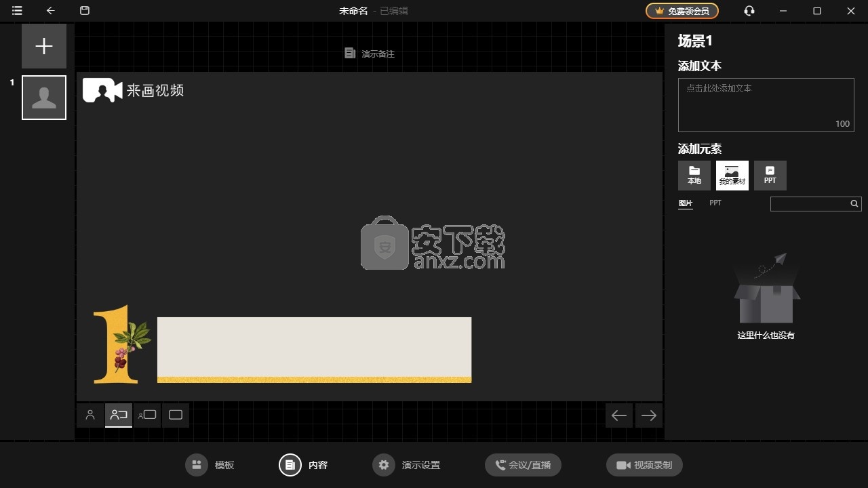Open the 模板 templates section

click(210, 465)
